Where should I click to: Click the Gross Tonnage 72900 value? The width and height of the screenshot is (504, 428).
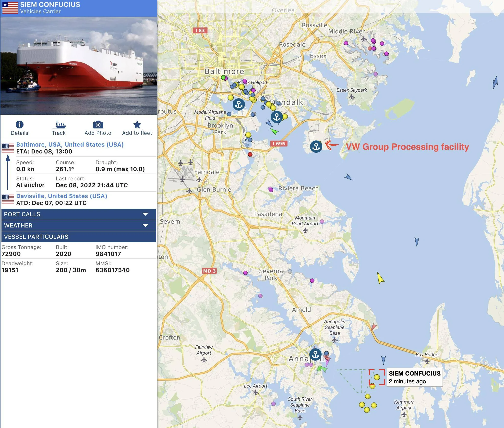pyautogui.click(x=11, y=254)
